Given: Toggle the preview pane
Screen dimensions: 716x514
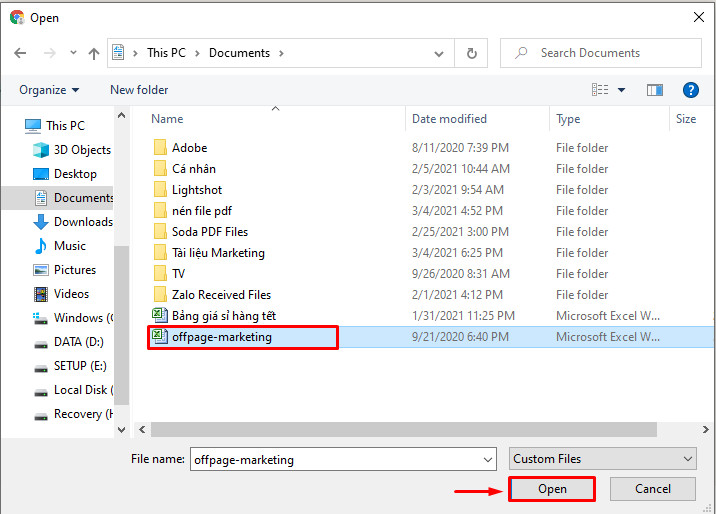Looking at the screenshot, I should pos(655,90).
